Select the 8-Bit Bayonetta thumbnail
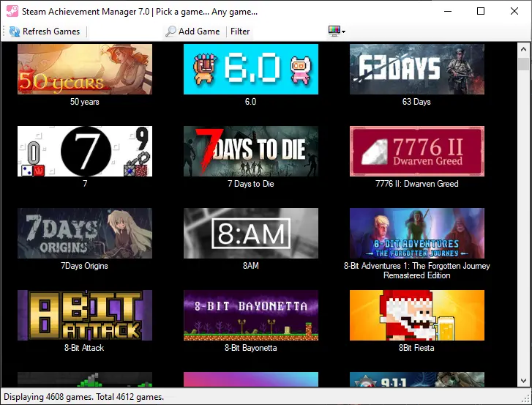The image size is (532, 405). [x=251, y=315]
